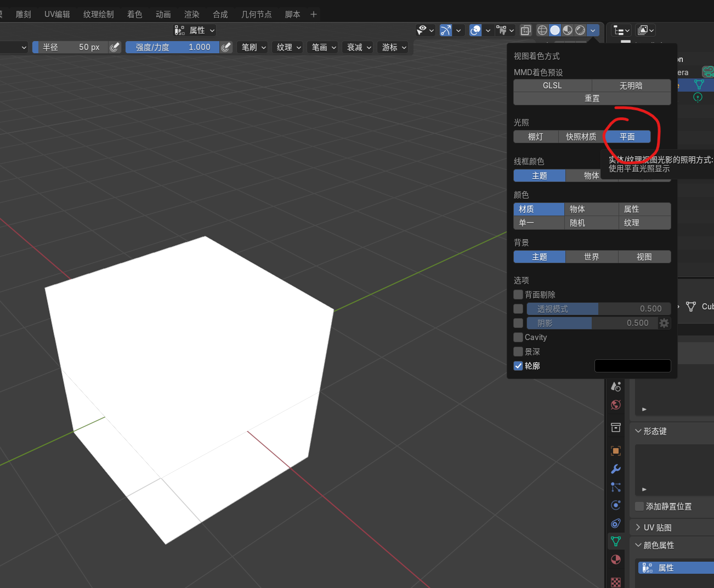
Task: Switch to 雕刻 sculpting workspace tab
Action: 24,14
